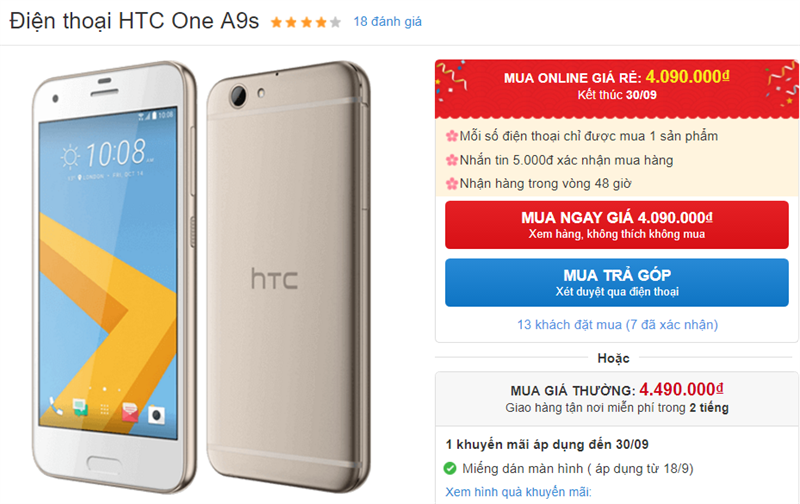Click the confetti decoration on banner's right
This screenshot has height=504, width=800.
coord(783,84)
